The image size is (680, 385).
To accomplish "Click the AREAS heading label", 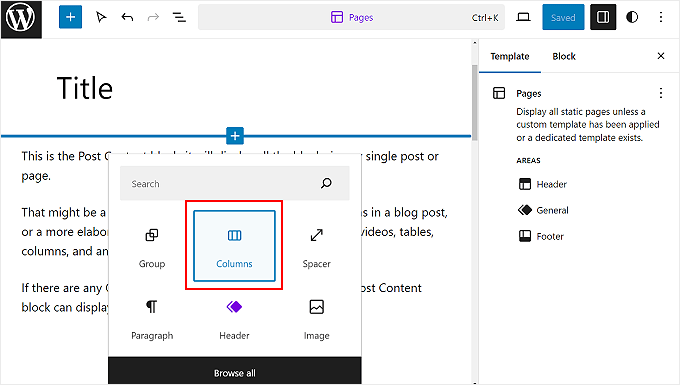I will (528, 160).
